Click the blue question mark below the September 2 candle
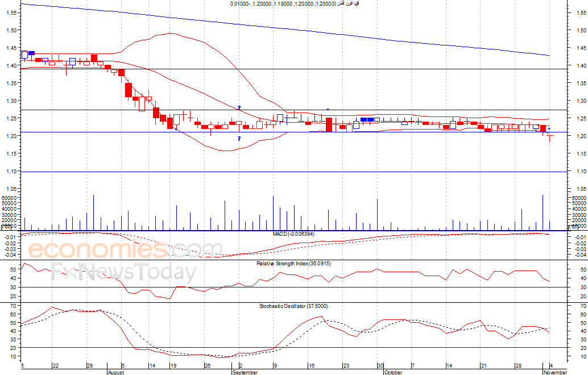Viewport: 588px width, 375px height. point(239,139)
